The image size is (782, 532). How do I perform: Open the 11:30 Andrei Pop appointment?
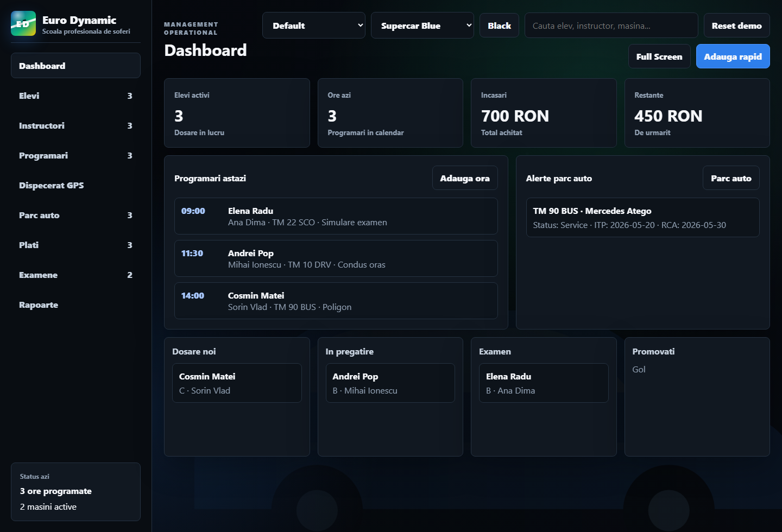(x=336, y=258)
